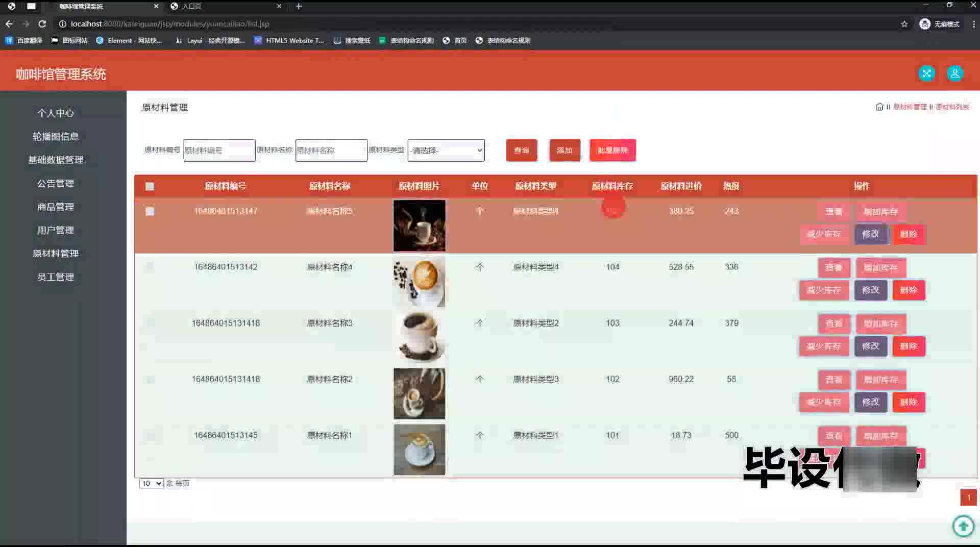
Task: Close the 入口页 tab
Action: [x=279, y=6]
